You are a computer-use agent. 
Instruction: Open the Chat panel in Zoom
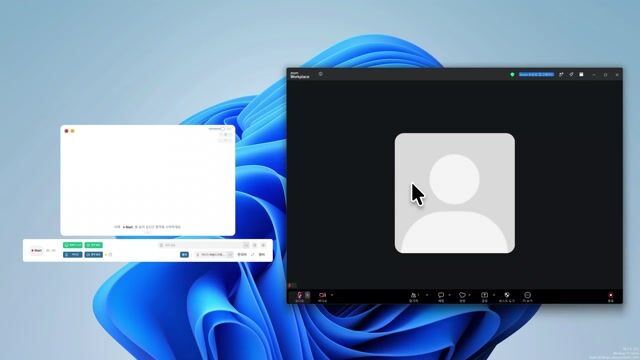pyautogui.click(x=441, y=296)
